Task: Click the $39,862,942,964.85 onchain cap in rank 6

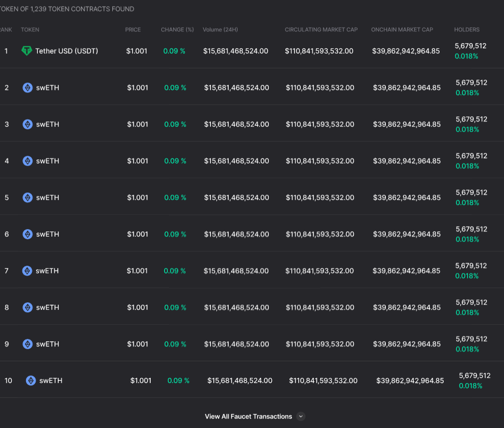Action: pos(407,234)
